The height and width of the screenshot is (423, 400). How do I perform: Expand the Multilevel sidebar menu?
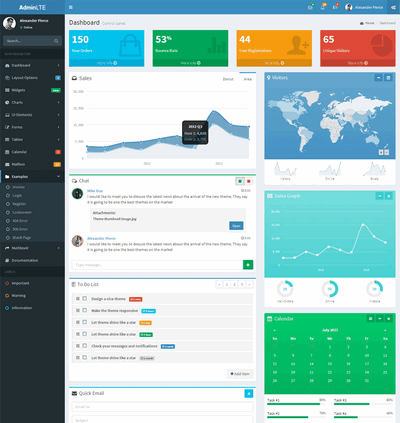(x=32, y=248)
